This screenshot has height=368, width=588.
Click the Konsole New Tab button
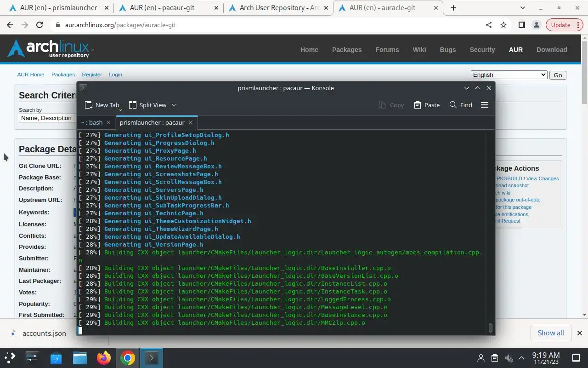pyautogui.click(x=102, y=105)
